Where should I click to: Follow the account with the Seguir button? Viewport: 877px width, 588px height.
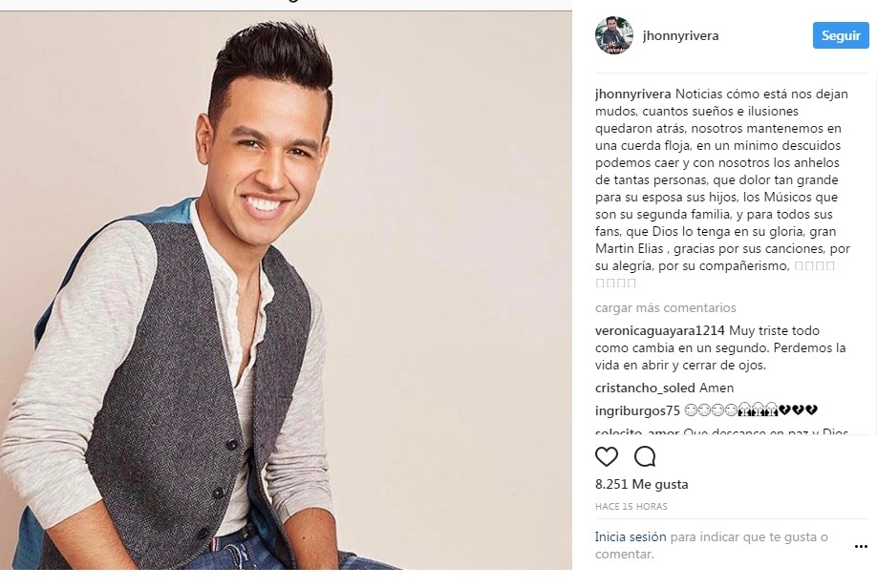(841, 35)
